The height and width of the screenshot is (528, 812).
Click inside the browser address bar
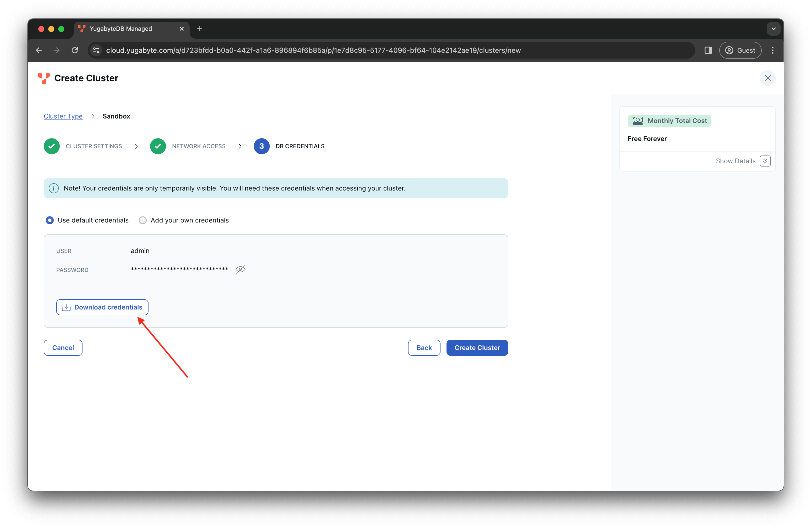click(x=350, y=50)
